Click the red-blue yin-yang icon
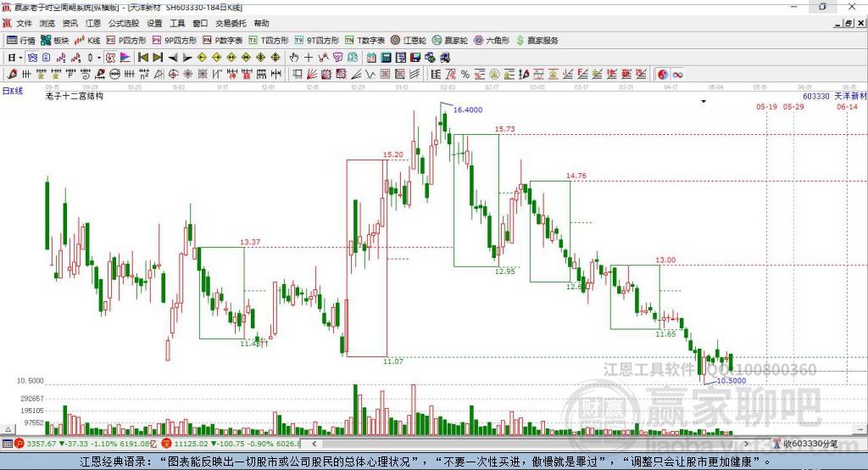The width and height of the screenshot is (868, 470). (x=663, y=75)
